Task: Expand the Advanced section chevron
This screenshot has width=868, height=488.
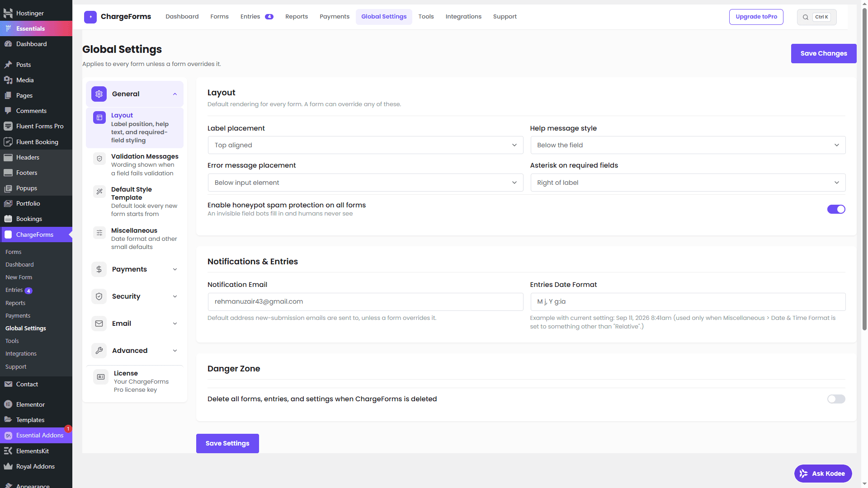Action: point(175,351)
